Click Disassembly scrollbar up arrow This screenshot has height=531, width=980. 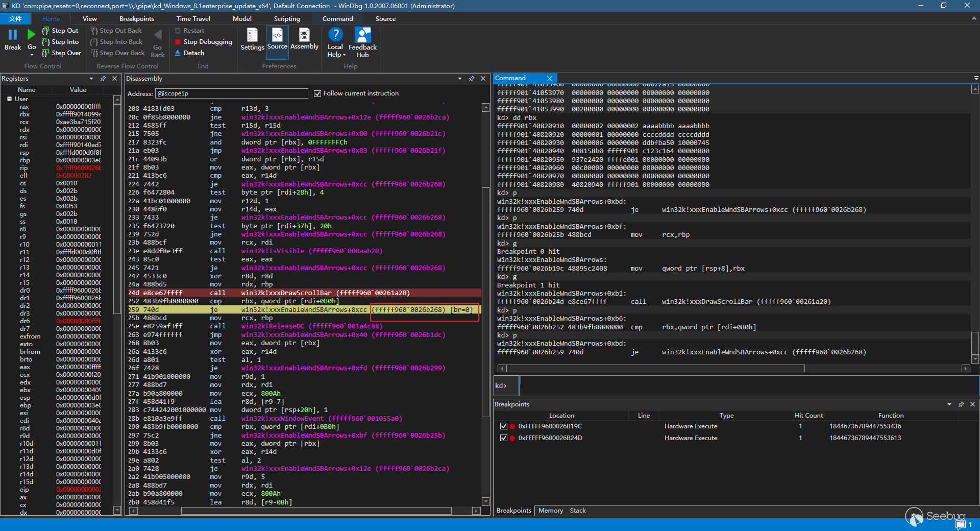485,107
